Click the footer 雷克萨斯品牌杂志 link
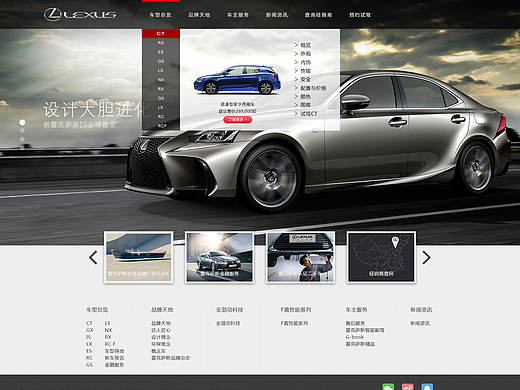 pyautogui.click(x=171, y=358)
